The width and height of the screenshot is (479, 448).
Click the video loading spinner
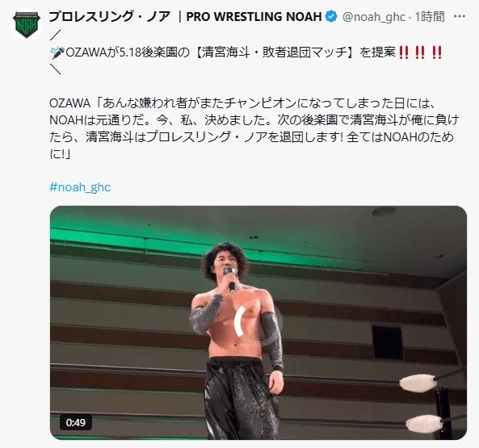tap(258, 322)
